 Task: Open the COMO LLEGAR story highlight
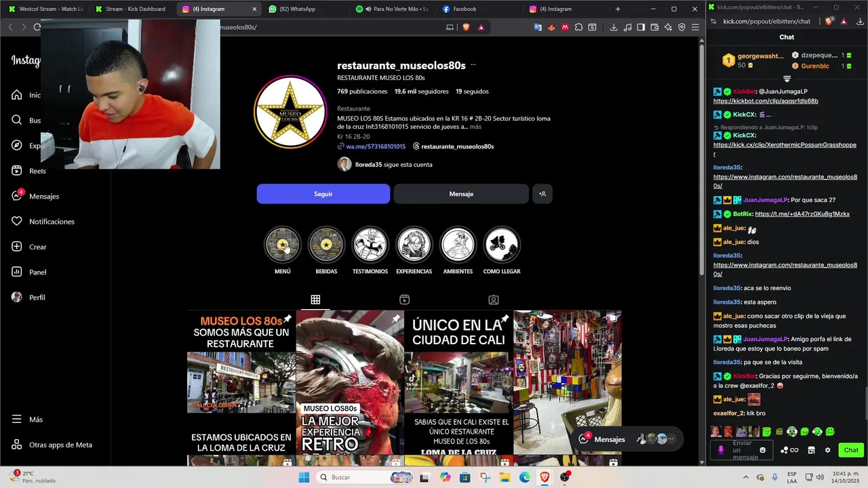502,245
